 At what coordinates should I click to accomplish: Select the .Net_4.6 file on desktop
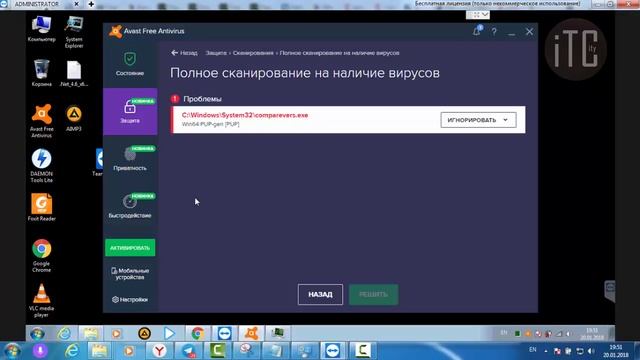(x=74, y=73)
